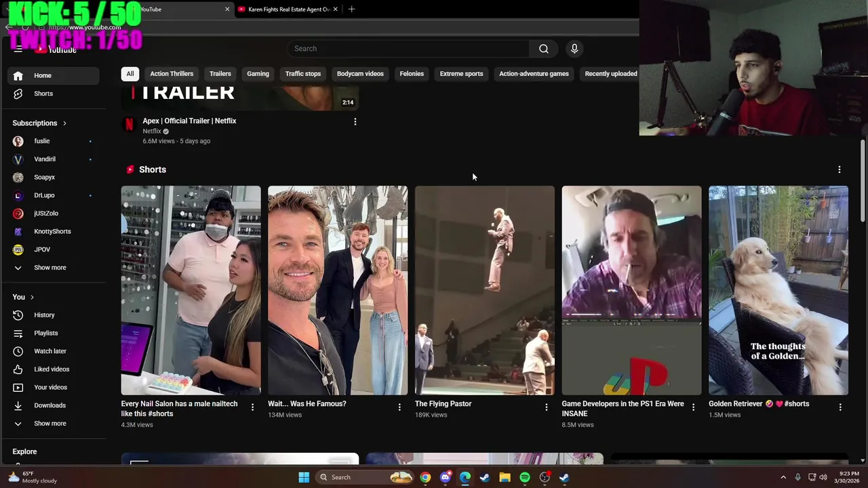Open KnottyShorts channel subscription
868x488 pixels.
click(x=53, y=231)
